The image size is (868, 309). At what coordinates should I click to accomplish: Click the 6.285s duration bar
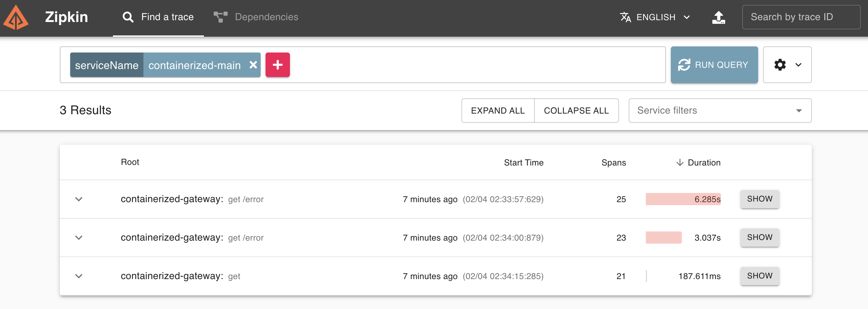click(683, 199)
